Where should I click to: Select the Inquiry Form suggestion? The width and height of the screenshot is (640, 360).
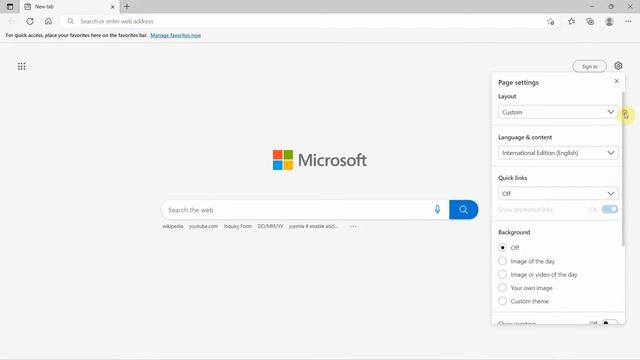coord(238,226)
